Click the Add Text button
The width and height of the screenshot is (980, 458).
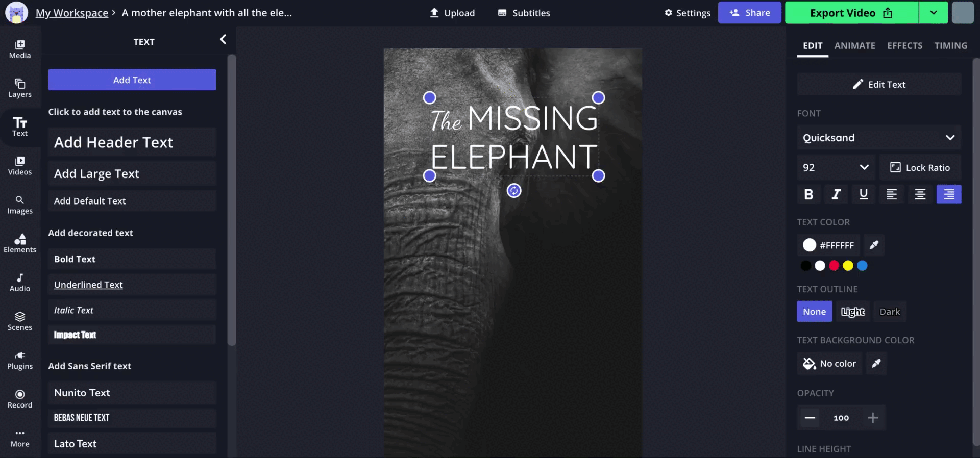132,80
